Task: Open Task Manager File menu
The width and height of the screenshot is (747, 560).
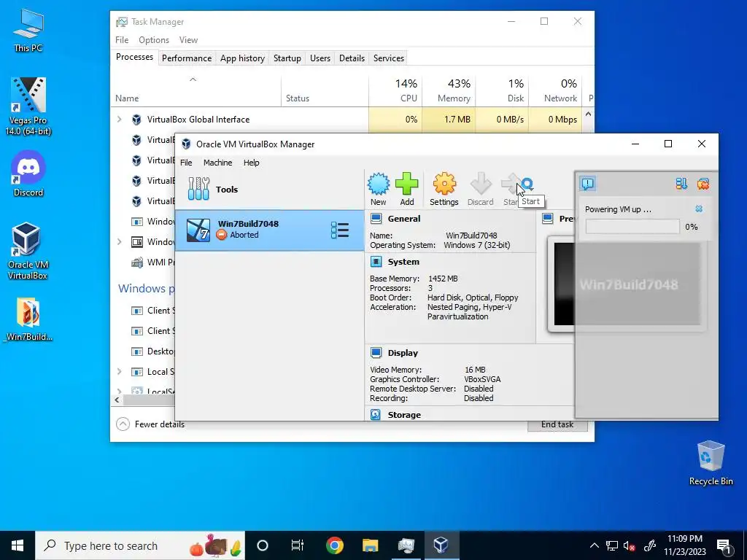Action: 122,40
